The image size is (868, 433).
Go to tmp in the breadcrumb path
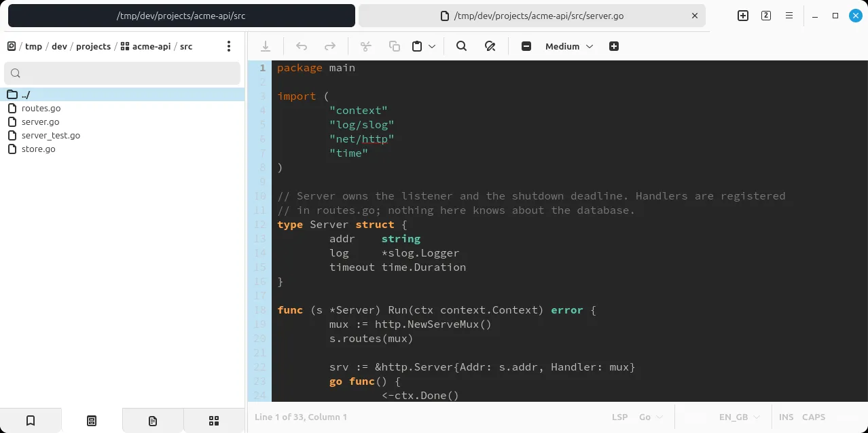point(33,47)
